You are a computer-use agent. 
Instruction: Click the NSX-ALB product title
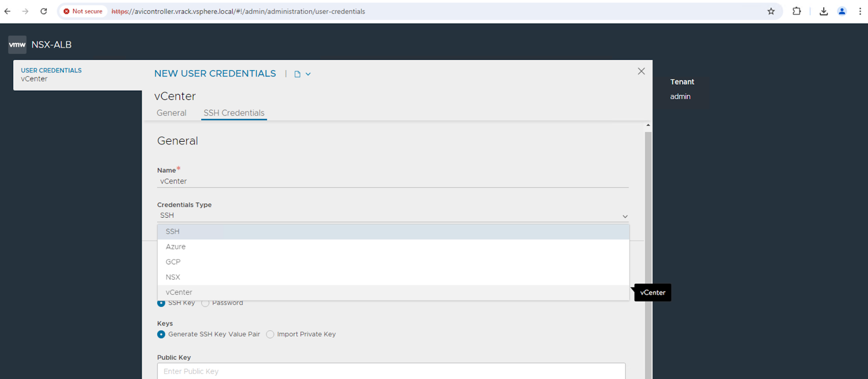pyautogui.click(x=52, y=45)
